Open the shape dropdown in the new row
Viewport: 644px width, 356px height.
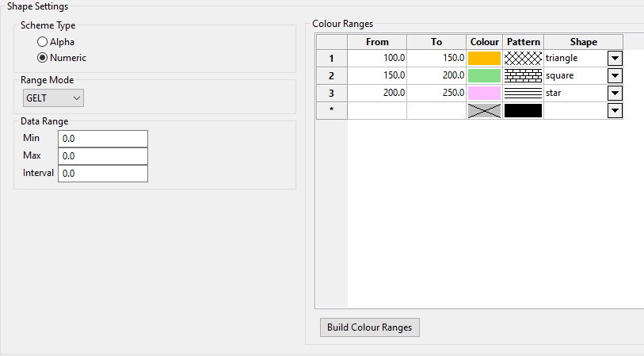615,111
